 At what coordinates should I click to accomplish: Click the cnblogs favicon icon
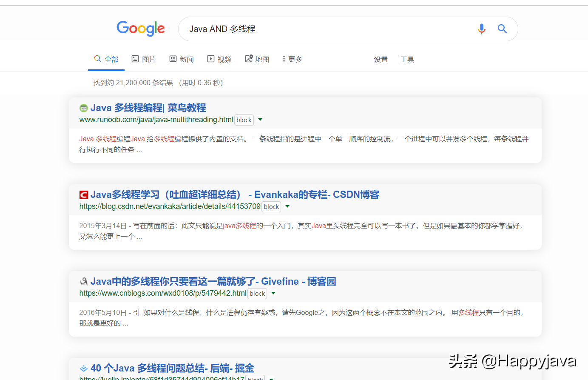click(x=84, y=282)
